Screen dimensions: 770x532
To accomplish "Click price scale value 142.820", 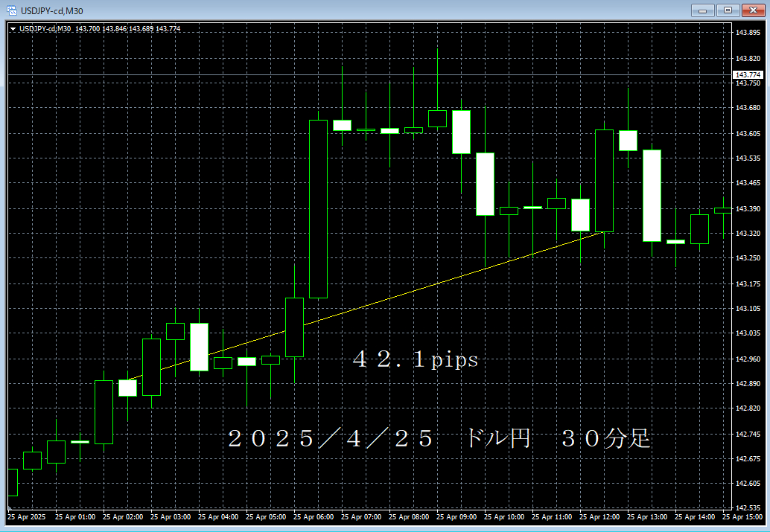I will 748,408.
